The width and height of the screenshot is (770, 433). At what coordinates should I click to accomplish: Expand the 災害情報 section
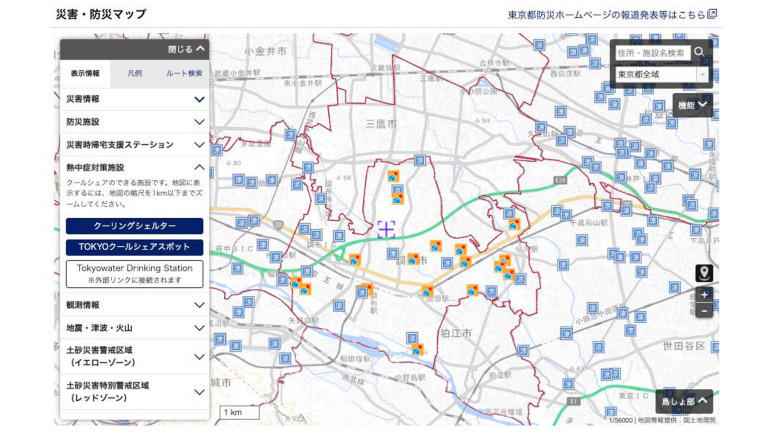pyautogui.click(x=134, y=99)
